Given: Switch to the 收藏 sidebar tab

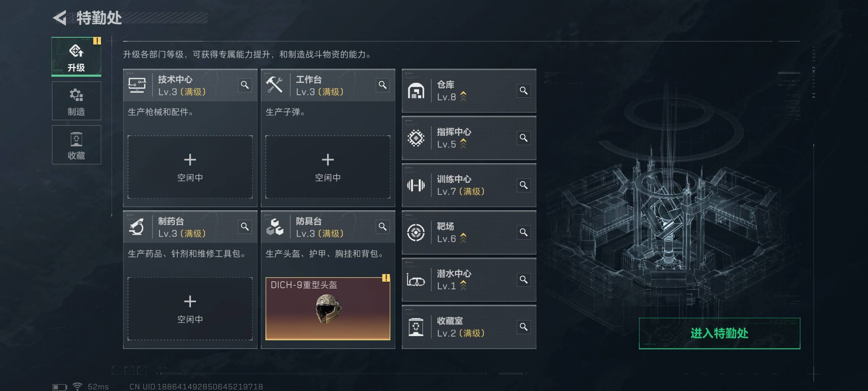Looking at the screenshot, I should 76,145.
